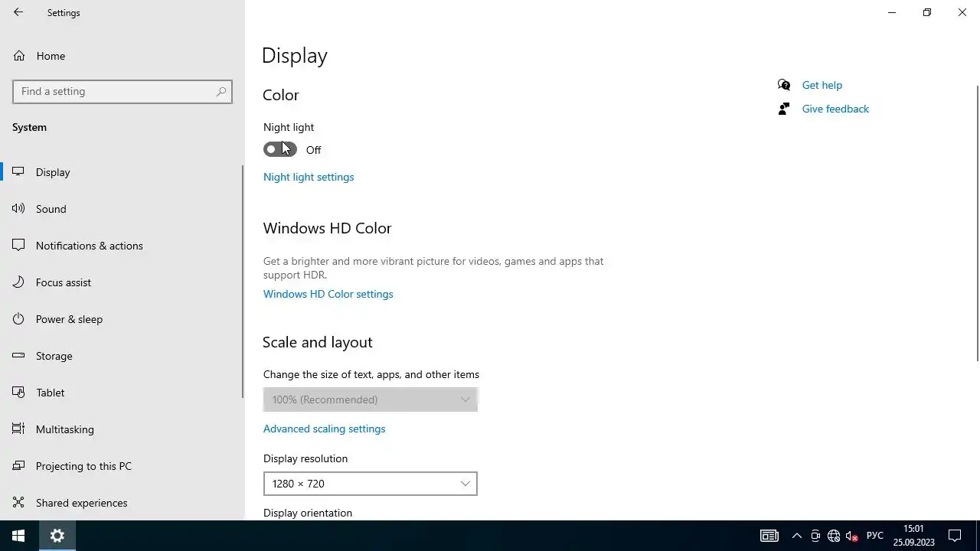Click the Home label in sidebar

(x=51, y=56)
